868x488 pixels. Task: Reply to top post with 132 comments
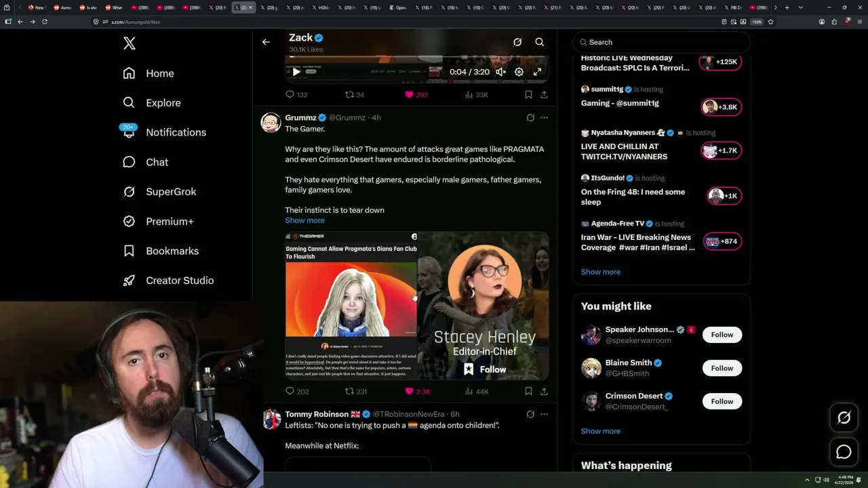pyautogui.click(x=296, y=95)
